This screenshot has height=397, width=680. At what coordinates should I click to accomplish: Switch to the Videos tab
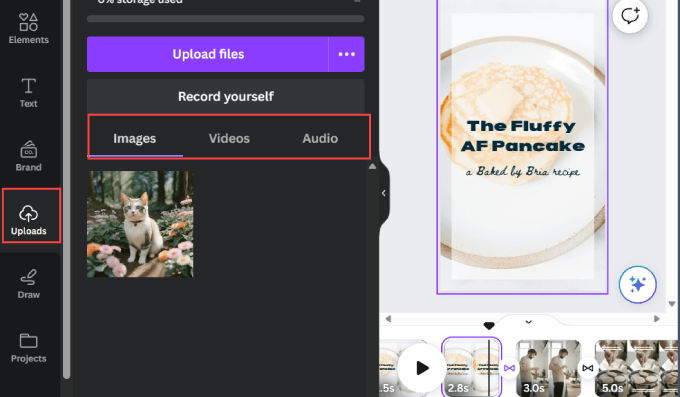[229, 138]
